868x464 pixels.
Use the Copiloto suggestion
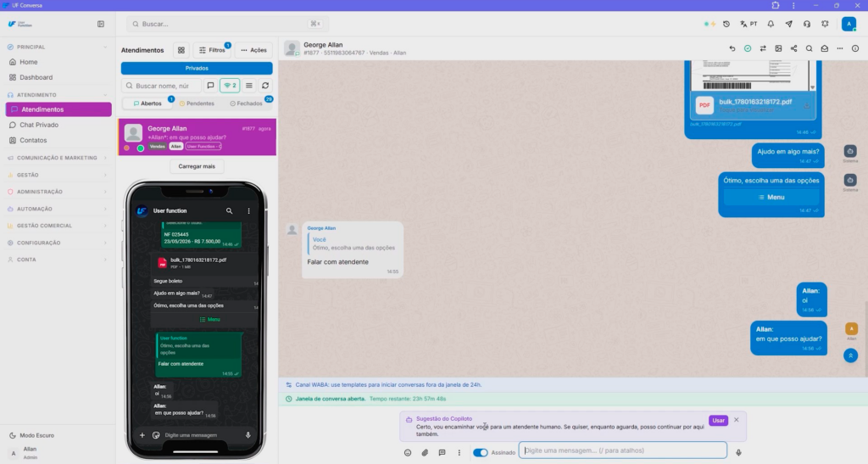pos(718,420)
